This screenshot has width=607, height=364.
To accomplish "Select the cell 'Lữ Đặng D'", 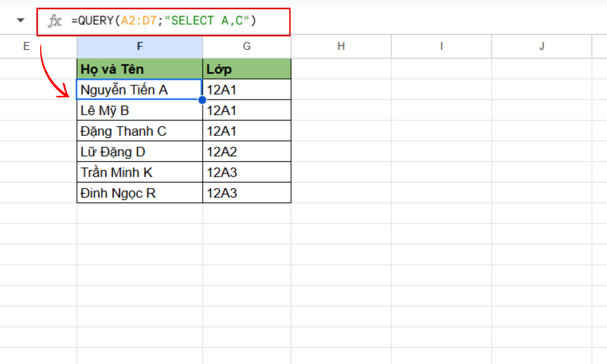I will click(x=139, y=152).
